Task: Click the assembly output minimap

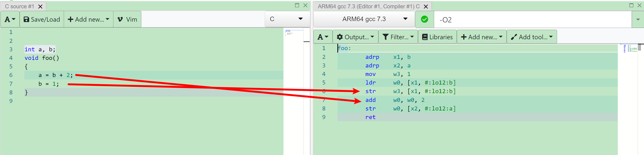Action: point(628,99)
